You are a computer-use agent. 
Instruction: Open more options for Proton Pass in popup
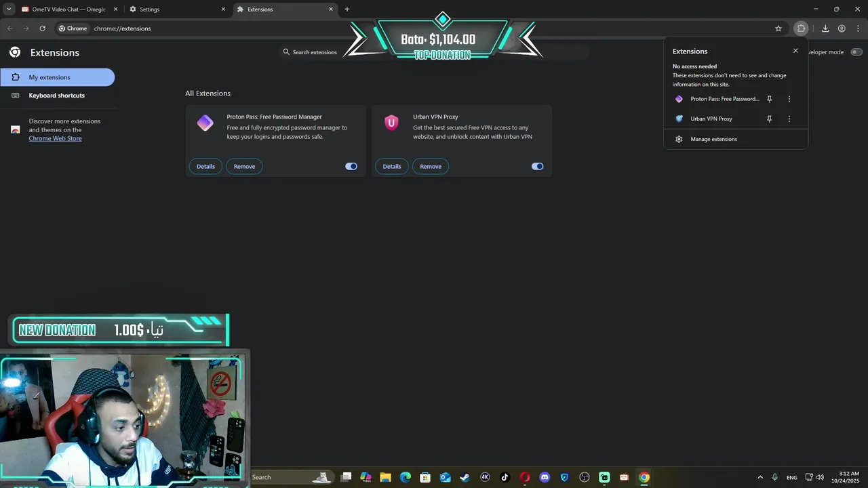tap(789, 99)
